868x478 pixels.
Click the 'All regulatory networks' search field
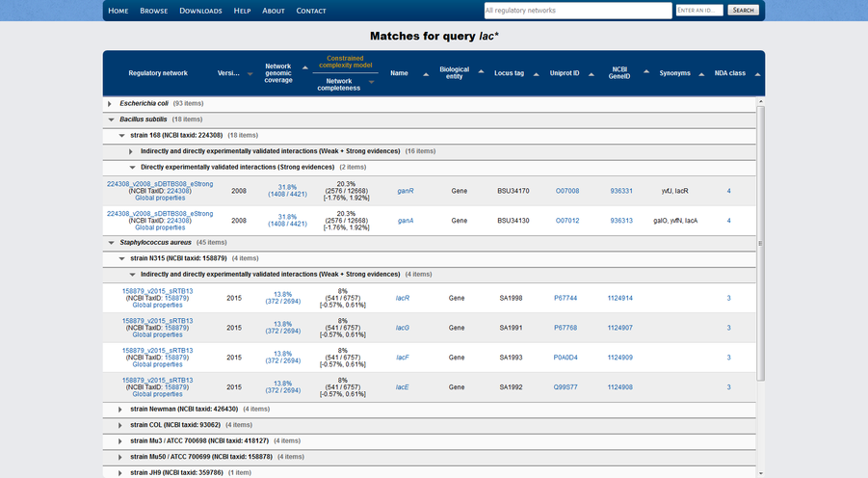(576, 11)
